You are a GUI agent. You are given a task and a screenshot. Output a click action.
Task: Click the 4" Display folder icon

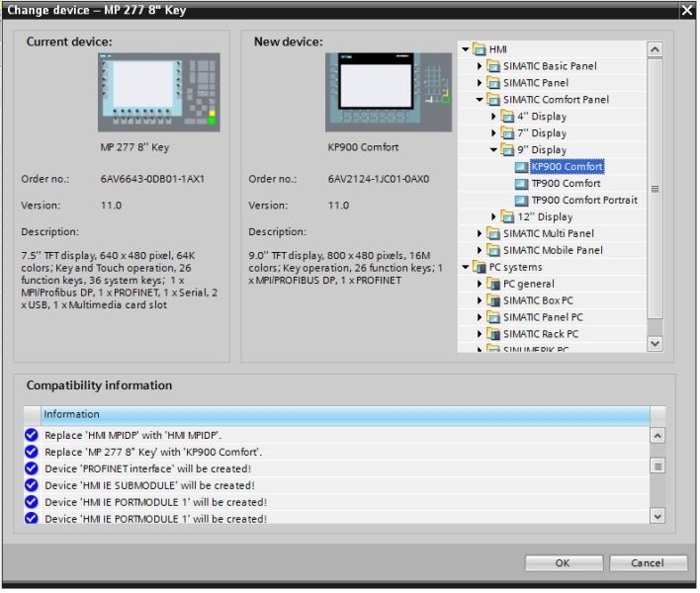click(509, 117)
